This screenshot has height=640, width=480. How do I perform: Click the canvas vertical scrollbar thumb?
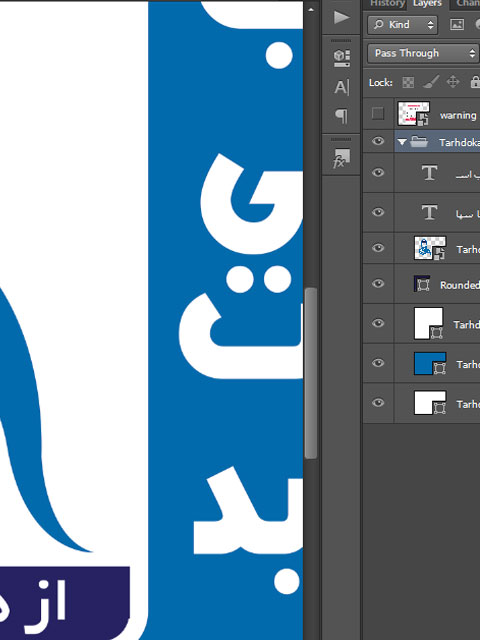pos(311,373)
